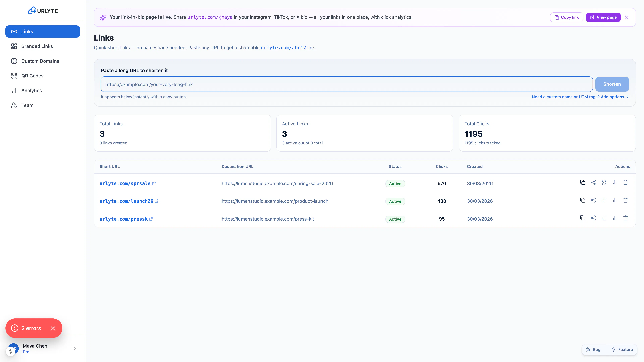The width and height of the screenshot is (644, 362).
Task: Open QR code for launch26 link
Action: (604, 200)
